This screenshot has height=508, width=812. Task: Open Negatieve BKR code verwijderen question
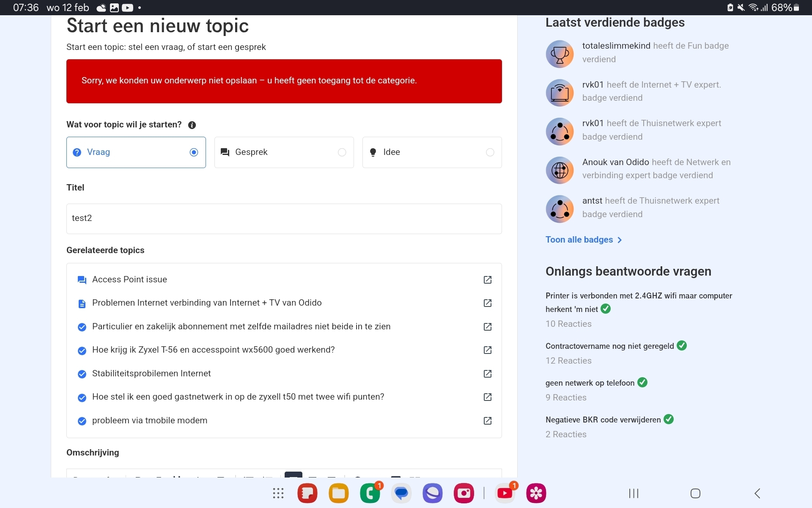click(603, 420)
